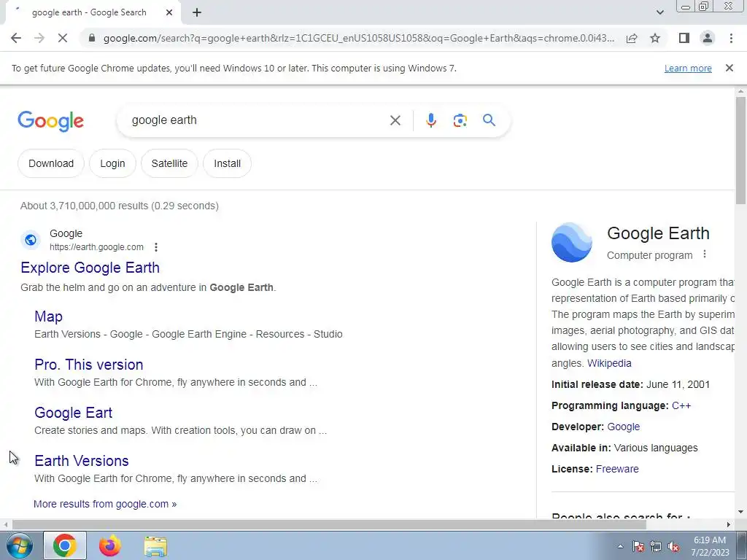
Task: Close the google earth search tab
Action: (x=169, y=13)
